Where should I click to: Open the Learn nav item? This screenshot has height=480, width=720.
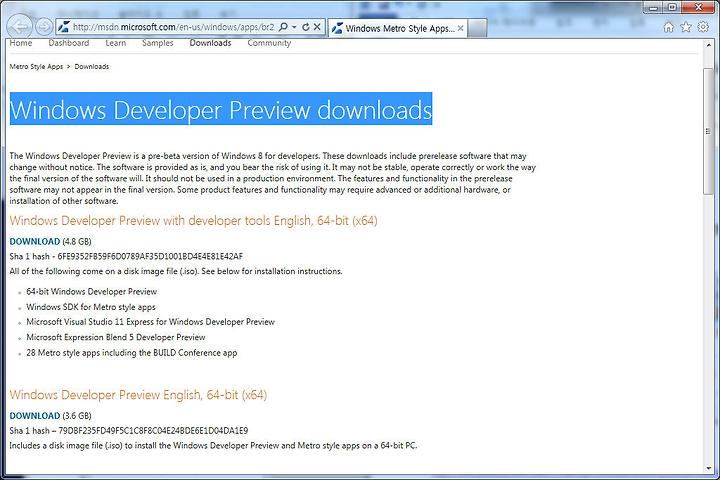[x=116, y=43]
